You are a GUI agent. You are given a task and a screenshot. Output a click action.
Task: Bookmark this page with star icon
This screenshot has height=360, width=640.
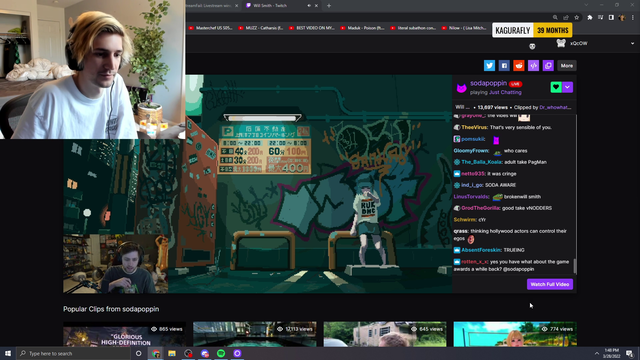(576, 18)
